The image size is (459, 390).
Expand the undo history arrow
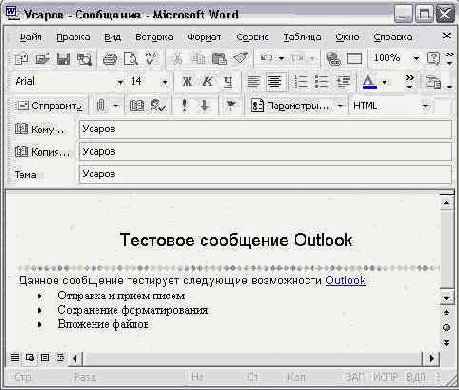(282, 59)
